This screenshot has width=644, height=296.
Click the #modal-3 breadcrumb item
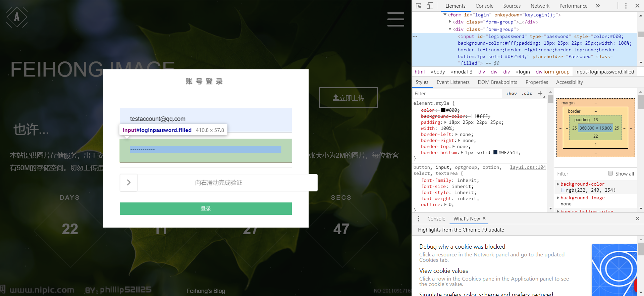[x=461, y=72]
